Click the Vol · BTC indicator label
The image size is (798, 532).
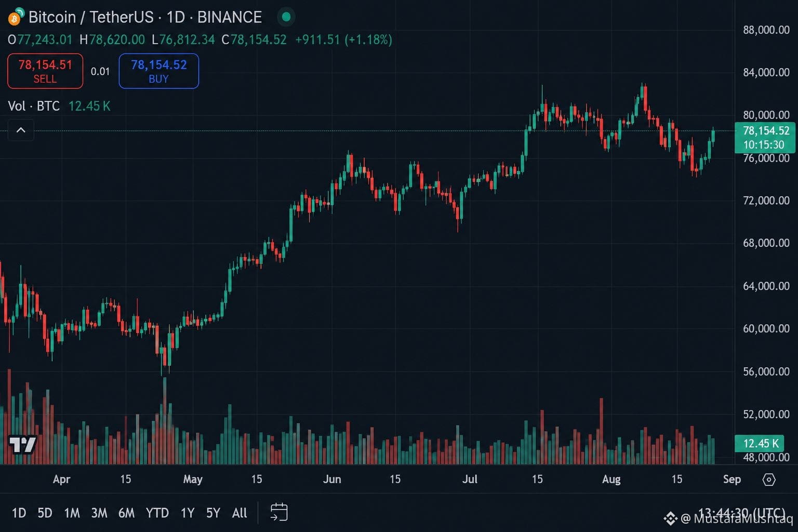[x=34, y=106]
